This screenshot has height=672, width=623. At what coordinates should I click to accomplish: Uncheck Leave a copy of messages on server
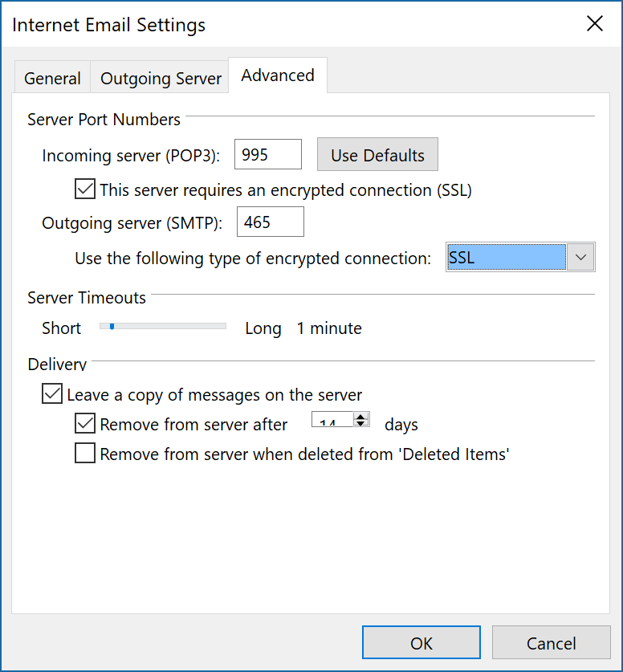click(52, 394)
